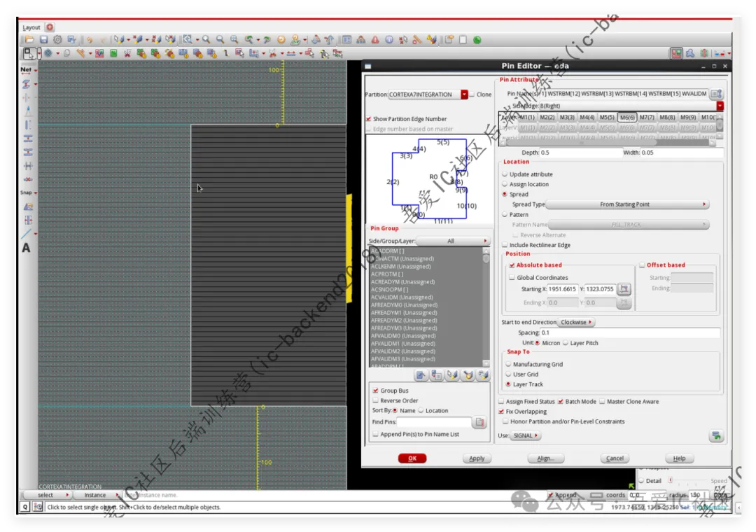Select the M3(3) layer button
The height and width of the screenshot is (532, 756).
pos(566,117)
